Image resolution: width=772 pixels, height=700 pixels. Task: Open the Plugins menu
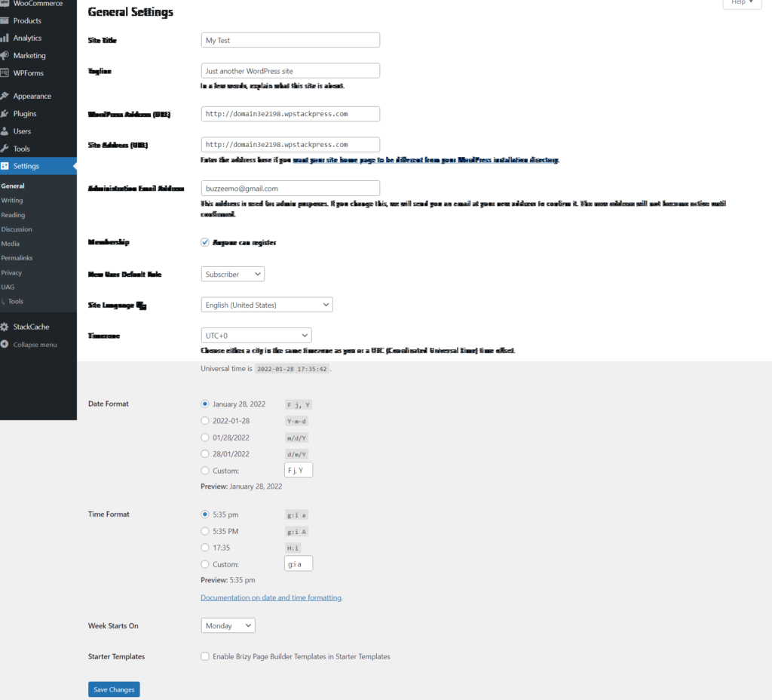[x=25, y=114]
